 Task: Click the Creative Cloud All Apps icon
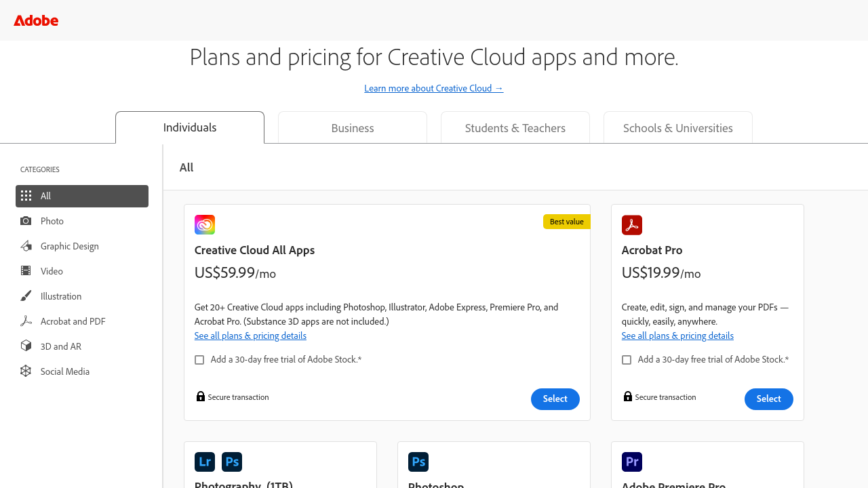(x=205, y=225)
